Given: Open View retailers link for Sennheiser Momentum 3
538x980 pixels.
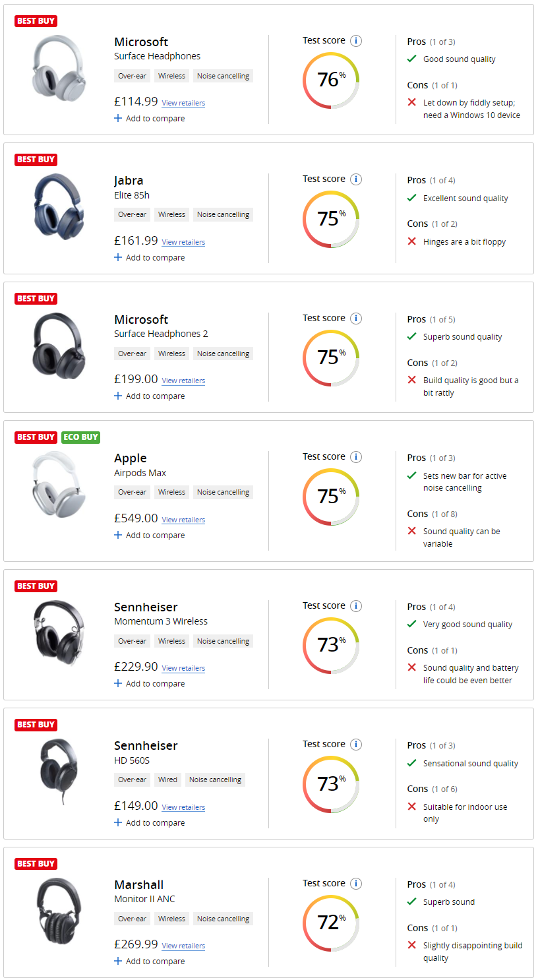Looking at the screenshot, I should tap(183, 668).
